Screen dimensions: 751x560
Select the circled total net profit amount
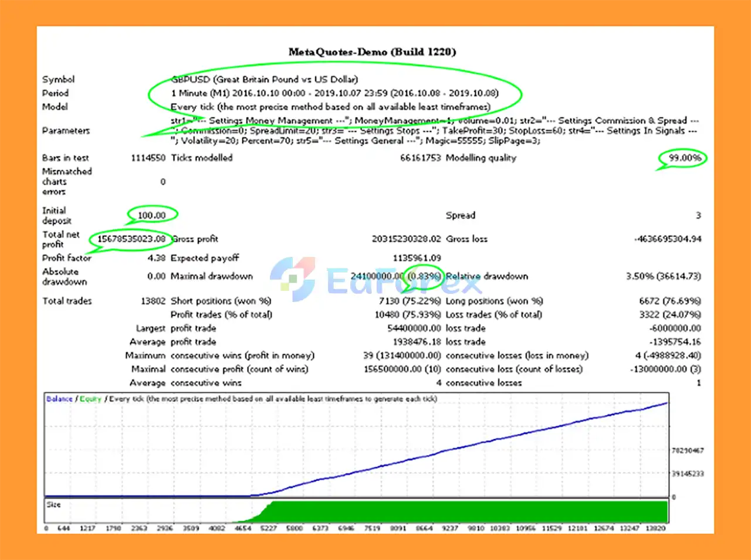(131, 239)
